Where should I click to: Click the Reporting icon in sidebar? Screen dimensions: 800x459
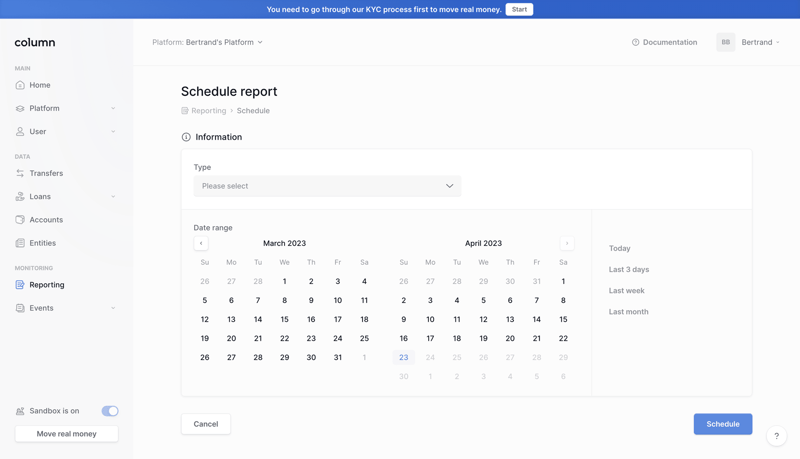(20, 285)
